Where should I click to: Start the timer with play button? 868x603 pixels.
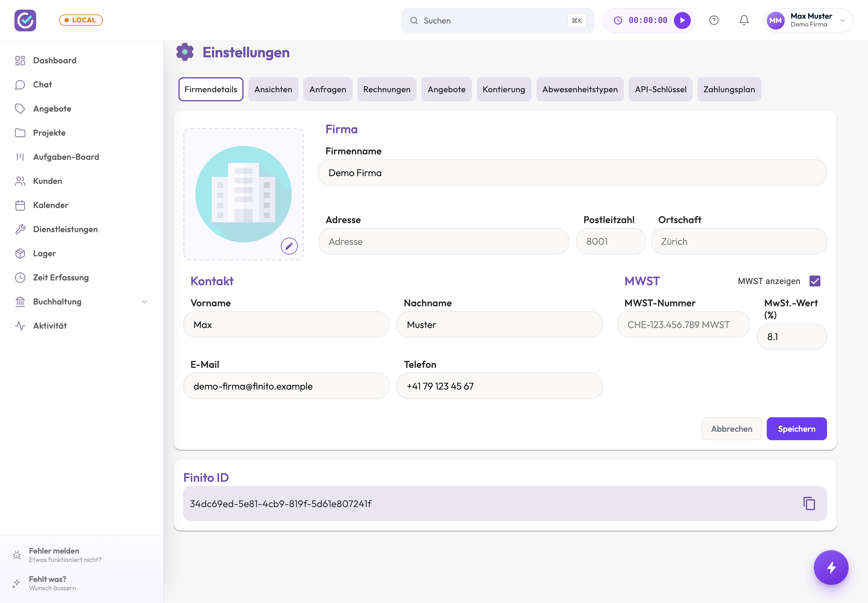coord(682,21)
